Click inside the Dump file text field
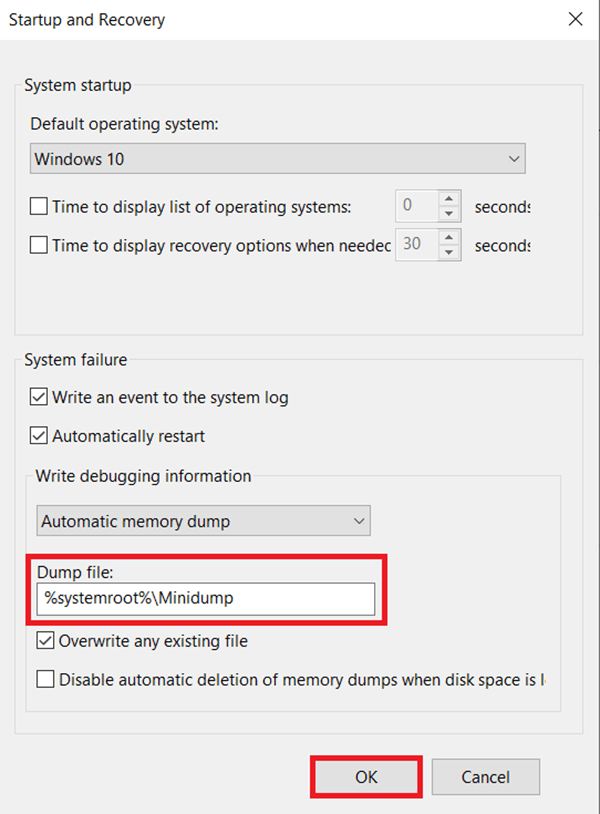600x814 pixels. point(200,599)
